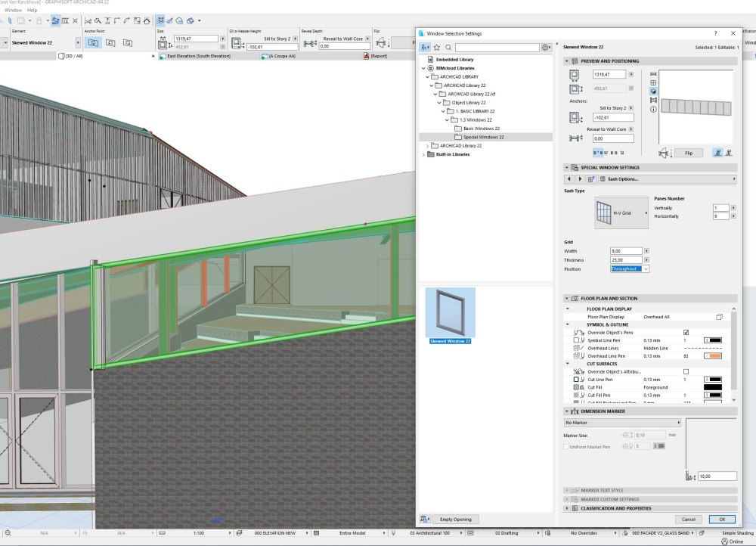Image resolution: width=756 pixels, height=546 pixels.
Task: Select the 3D shaded preview icon
Action: tap(653, 92)
